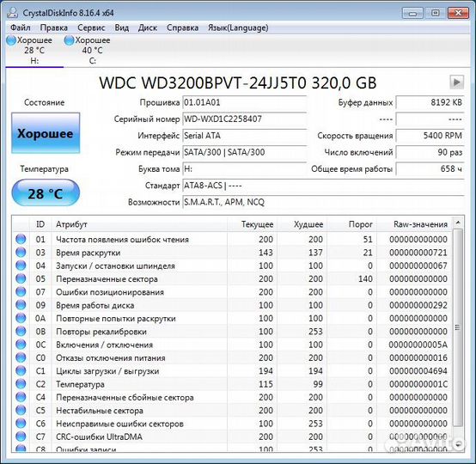
Task: Click the Хорошее health status button
Action: [46, 133]
